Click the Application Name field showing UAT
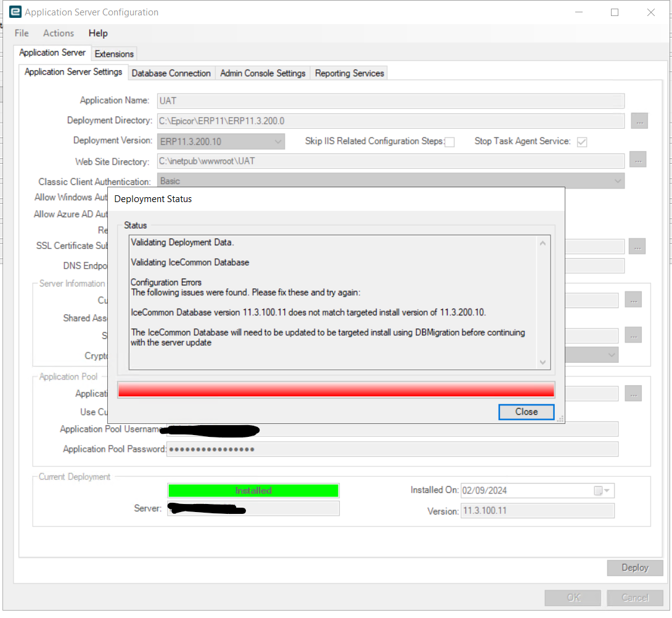Image resolution: width=672 pixels, height=618 pixels. (x=390, y=100)
